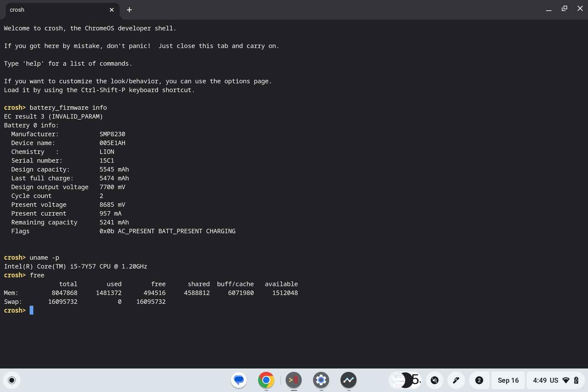Screen dimensions: 588x392
Task: Click the Mem free value '494516'
Action: tap(155, 293)
